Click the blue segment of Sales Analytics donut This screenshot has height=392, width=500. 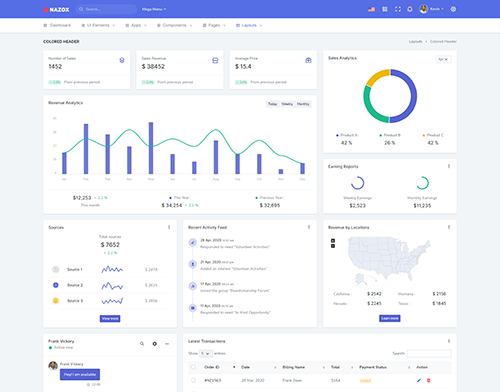click(414, 97)
